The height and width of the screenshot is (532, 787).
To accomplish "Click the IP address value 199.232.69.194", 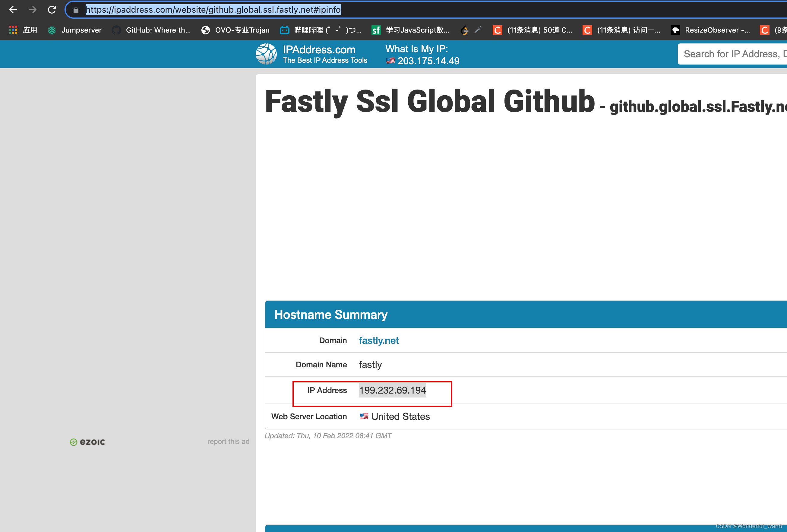I will pyautogui.click(x=392, y=390).
